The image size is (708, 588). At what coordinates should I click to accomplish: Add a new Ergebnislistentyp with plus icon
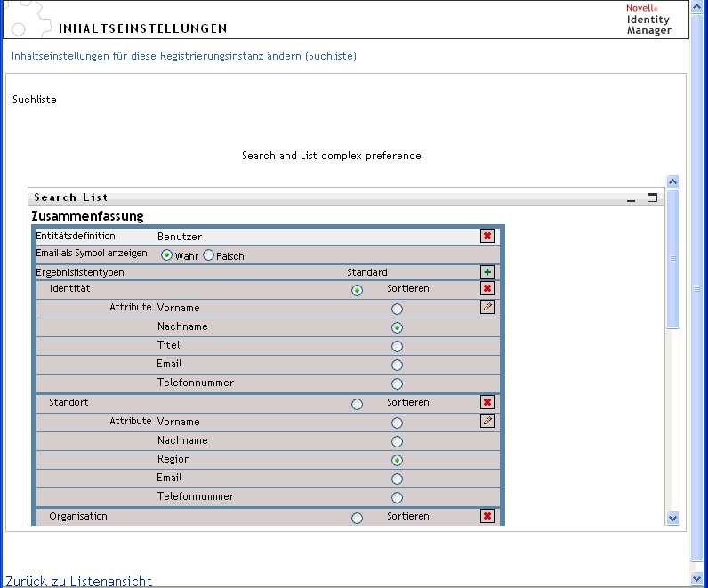[487, 272]
